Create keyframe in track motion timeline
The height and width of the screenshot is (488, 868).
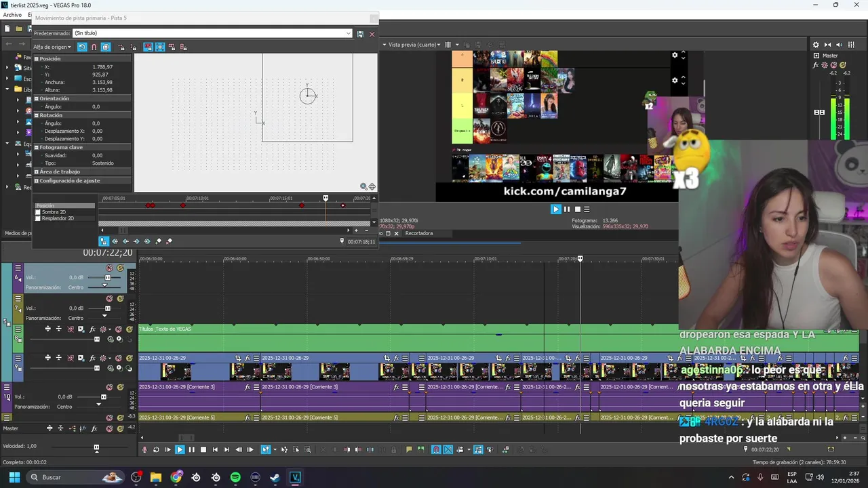[159, 241]
